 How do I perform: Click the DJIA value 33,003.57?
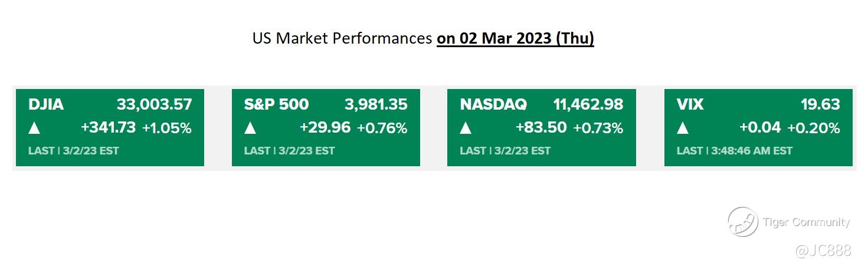click(154, 105)
